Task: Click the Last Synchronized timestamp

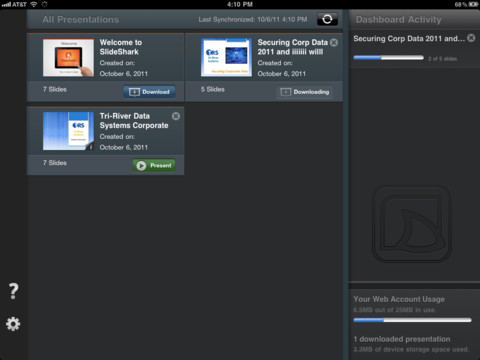Action: [x=253, y=20]
